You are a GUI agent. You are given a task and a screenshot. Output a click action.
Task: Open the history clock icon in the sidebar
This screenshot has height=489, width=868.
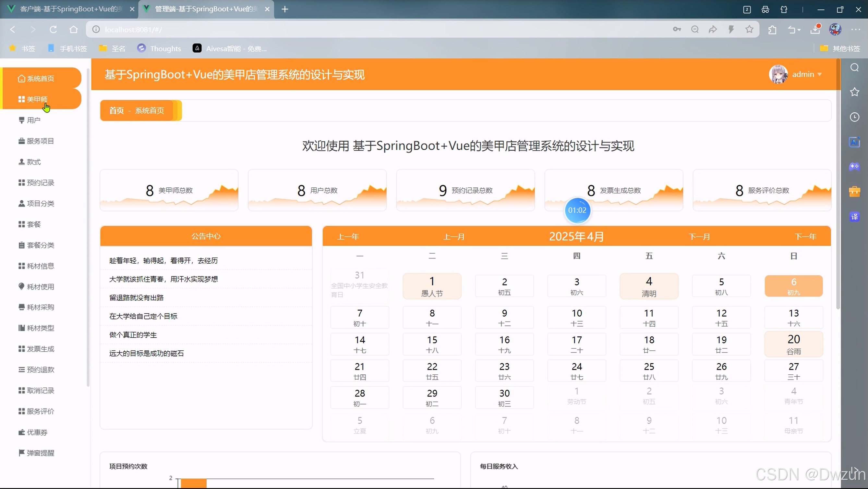(854, 117)
